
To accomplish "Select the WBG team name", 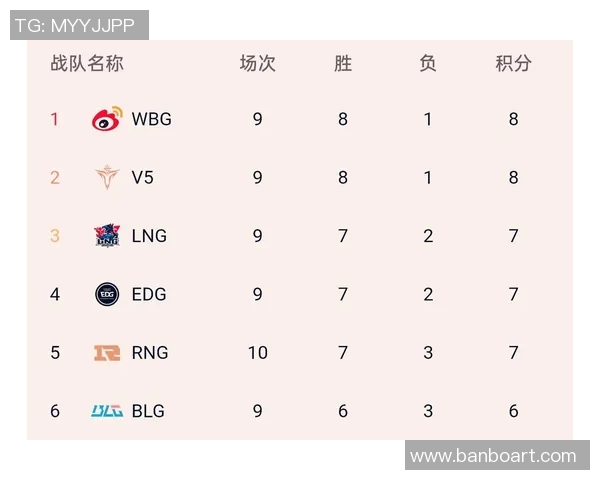I will [x=152, y=119].
